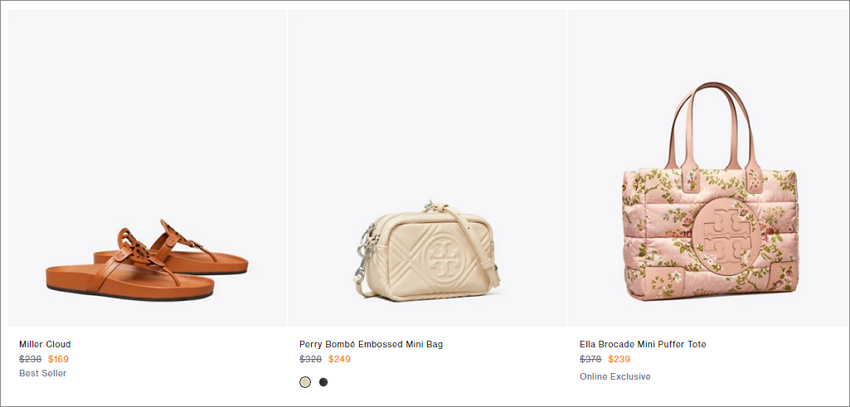Screen dimensions: 850x407
Task: Click the $249 sale price
Action: tap(339, 359)
